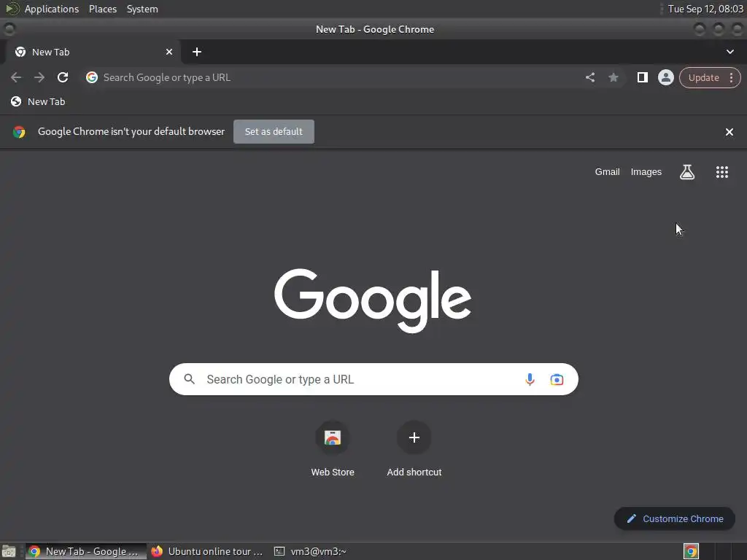This screenshot has width=747, height=560.
Task: Start voice search with microphone
Action: pyautogui.click(x=530, y=379)
